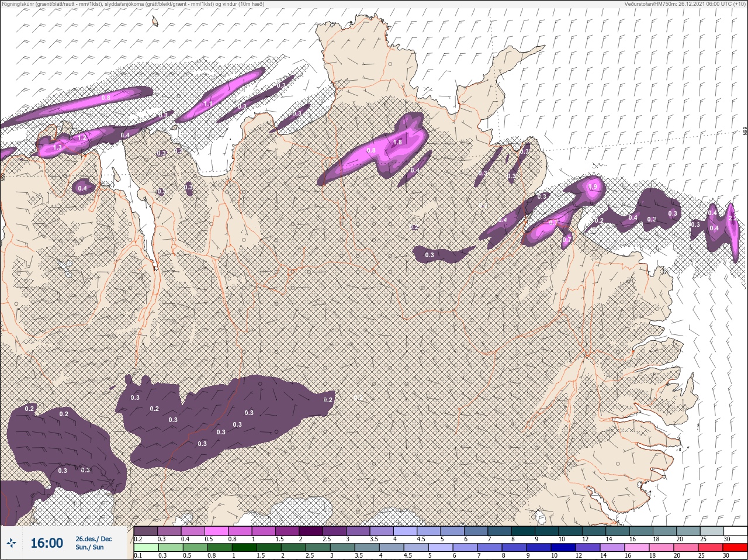748x560 pixels.
Task: Click the 1.3 precipitation value on the map
Action: pos(57,148)
